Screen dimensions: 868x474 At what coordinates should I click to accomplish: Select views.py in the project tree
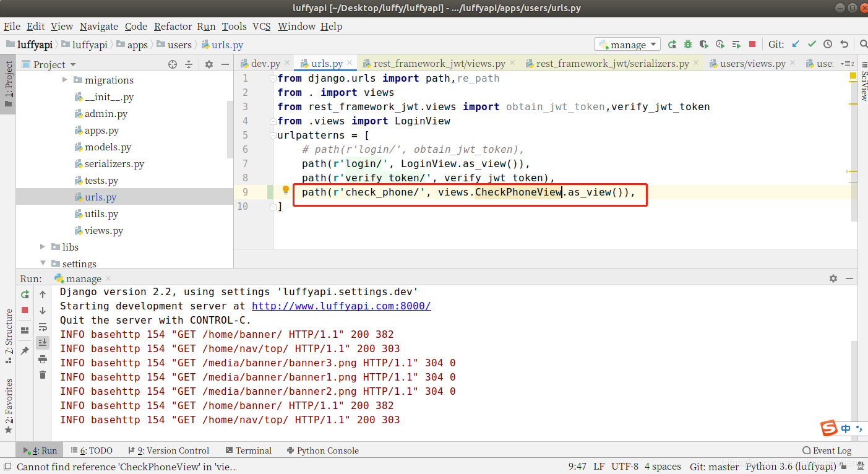point(103,231)
